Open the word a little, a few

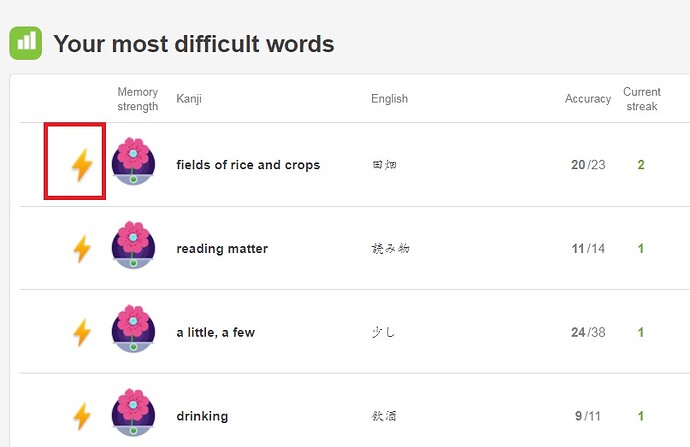tap(216, 332)
